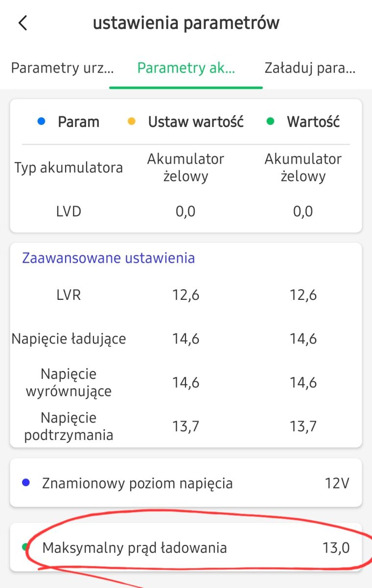Click the blue Param legend dot
Image resolution: width=372 pixels, height=588 pixels.
pos(42,122)
